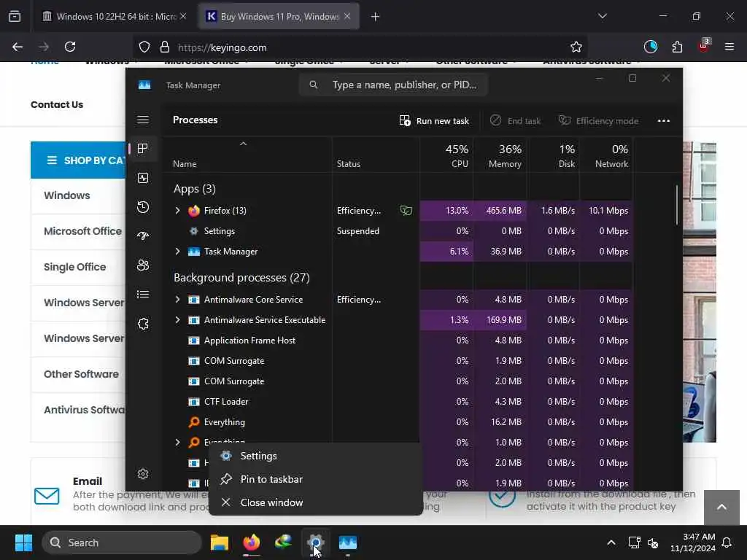Click the Firefox tracking protection shield icon
Screen dimensions: 747x560
(x=144, y=47)
